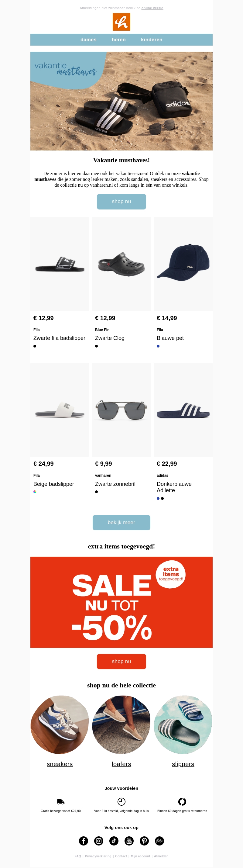The image size is (243, 868).
Task: Click the free returns arrows icon
Action: [x=182, y=802]
